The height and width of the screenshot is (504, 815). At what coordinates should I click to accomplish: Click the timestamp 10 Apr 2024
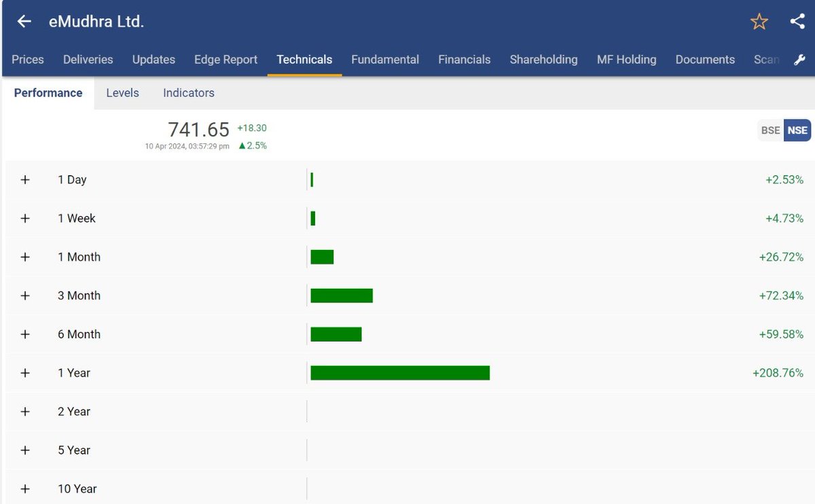[x=187, y=146]
